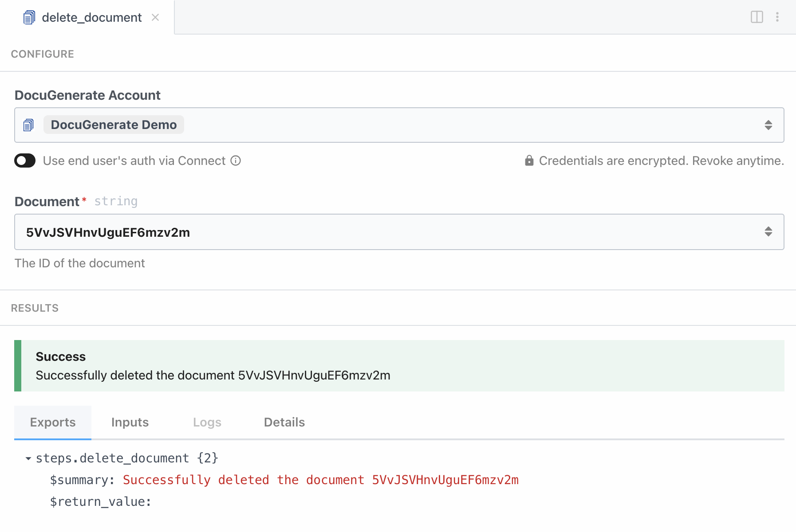Click the info icon next to Connect
This screenshot has width=796, height=532.
point(236,160)
